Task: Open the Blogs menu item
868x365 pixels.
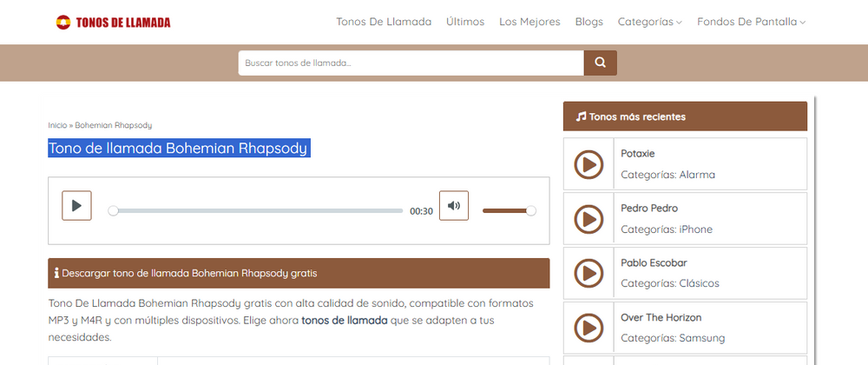Action: [589, 22]
